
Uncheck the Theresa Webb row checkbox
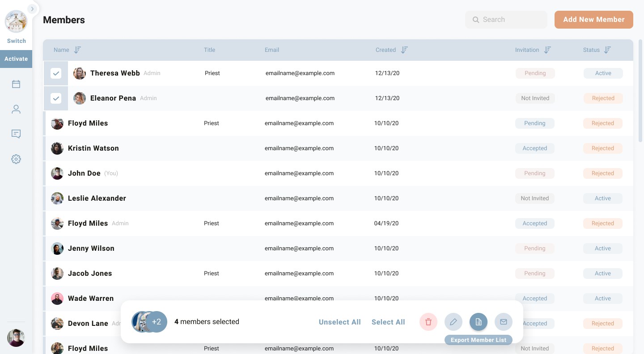tap(56, 73)
